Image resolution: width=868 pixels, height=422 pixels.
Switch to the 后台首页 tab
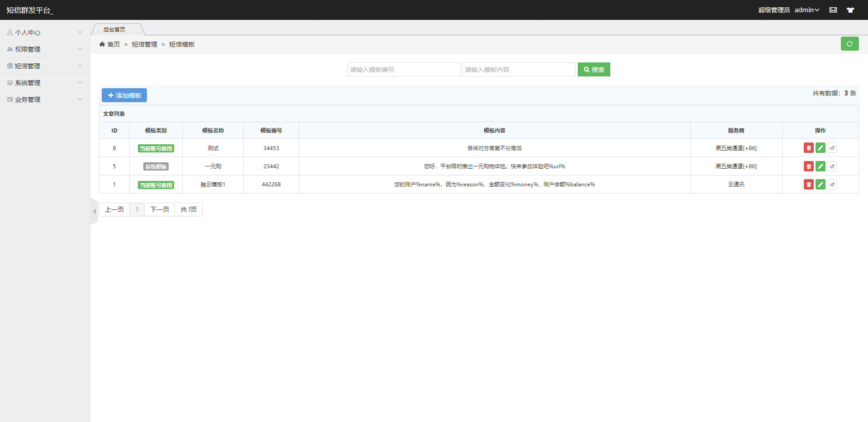tap(114, 29)
